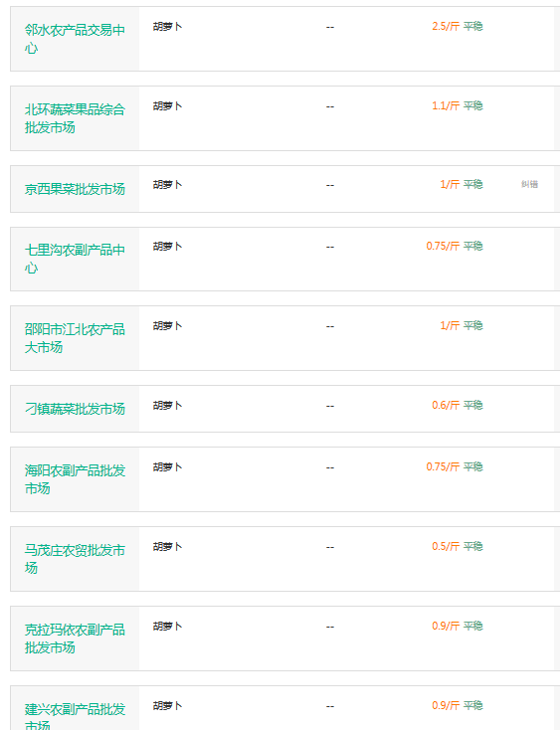This screenshot has width=560, height=730.
Task: Open the 京西果菜批发市场 link
Action: click(75, 189)
